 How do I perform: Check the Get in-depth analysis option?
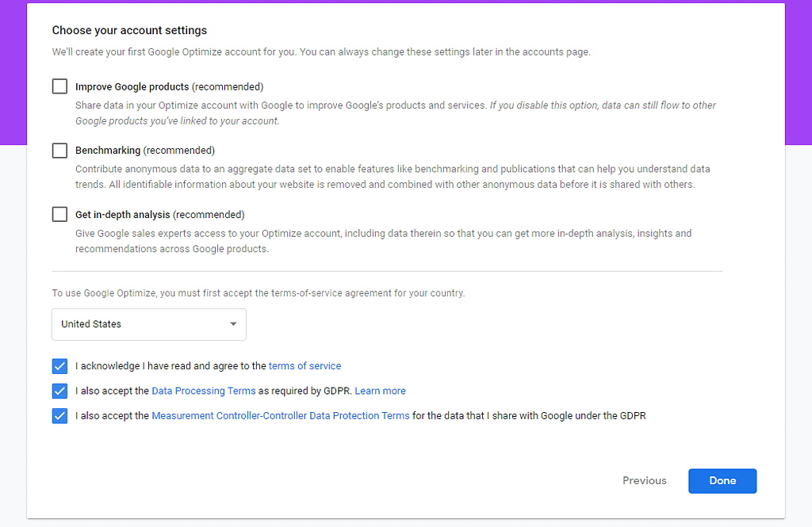tap(59, 214)
